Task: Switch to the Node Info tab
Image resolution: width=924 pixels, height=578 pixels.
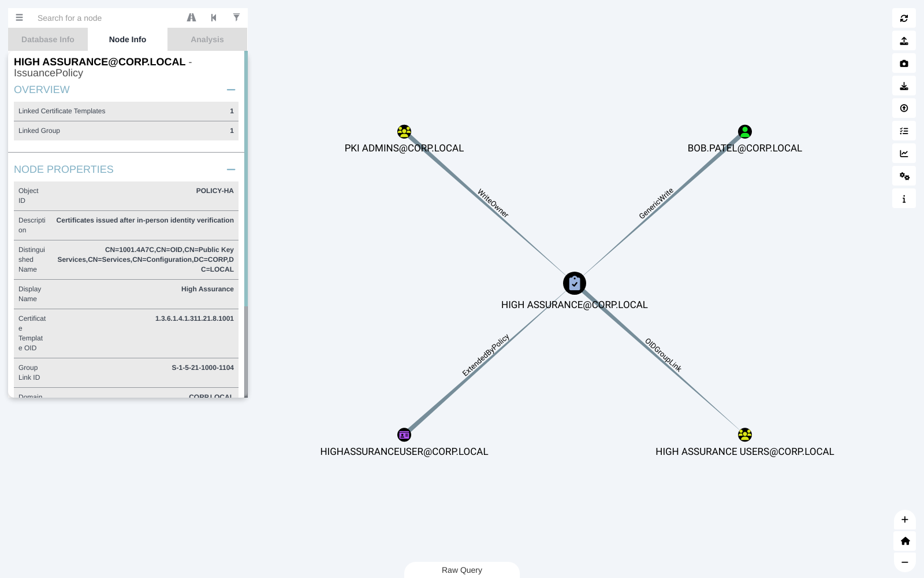Action: coord(128,39)
